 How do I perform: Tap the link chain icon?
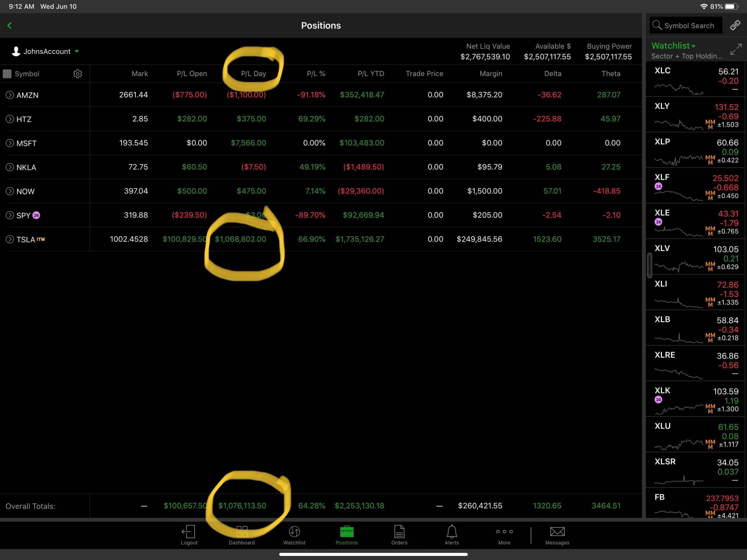735,25
